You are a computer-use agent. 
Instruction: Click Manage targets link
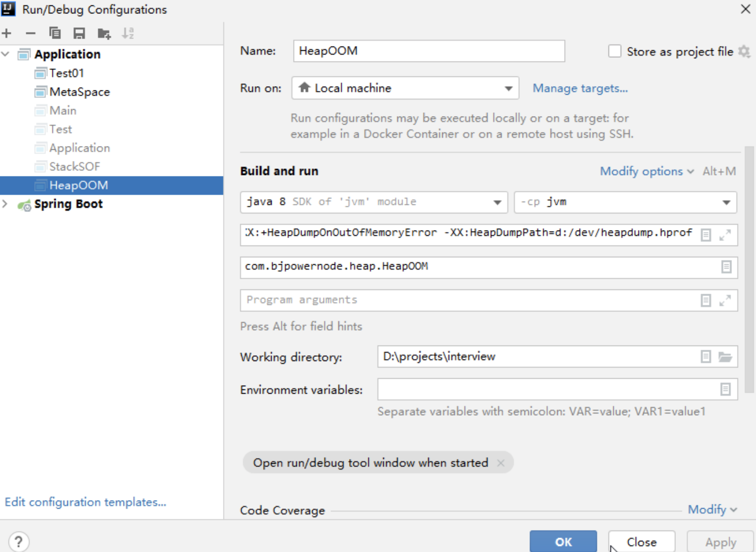[580, 88]
